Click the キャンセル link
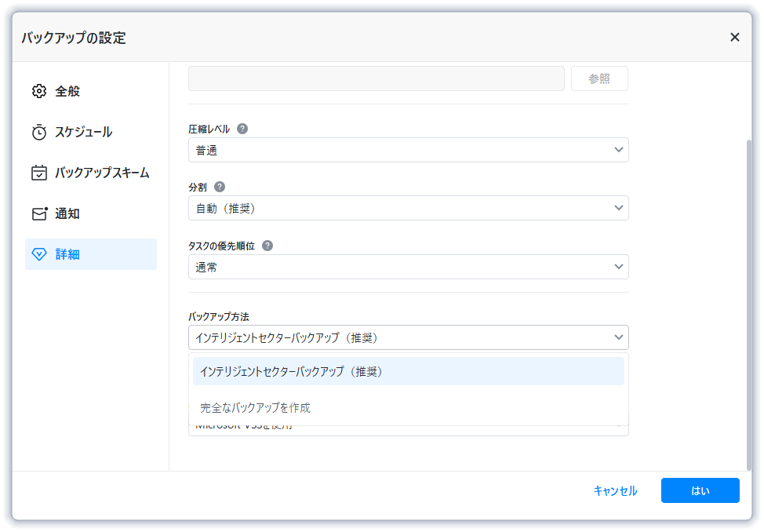 (615, 490)
